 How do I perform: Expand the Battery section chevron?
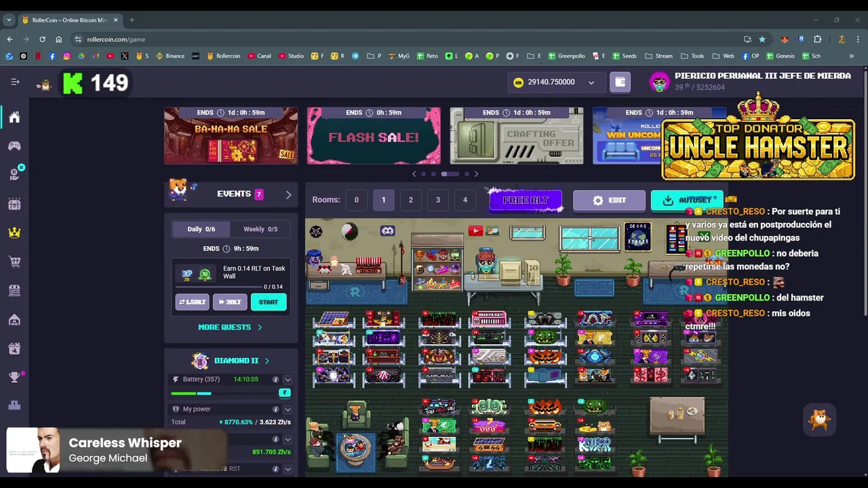click(288, 380)
